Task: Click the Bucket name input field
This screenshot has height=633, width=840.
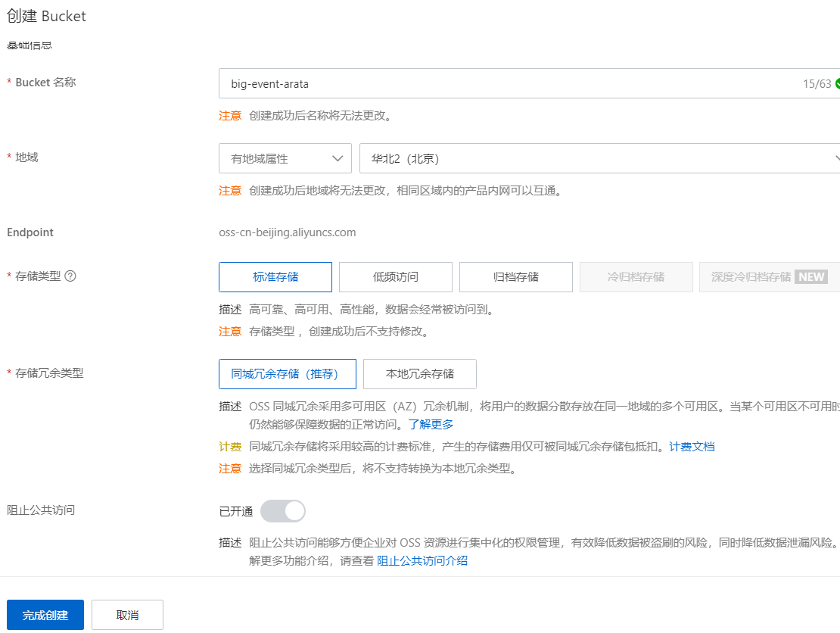Action: pyautogui.click(x=529, y=83)
